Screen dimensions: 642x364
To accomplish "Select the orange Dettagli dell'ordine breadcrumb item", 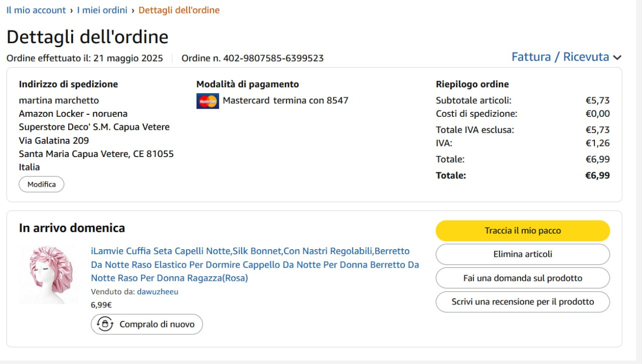I will click(179, 10).
